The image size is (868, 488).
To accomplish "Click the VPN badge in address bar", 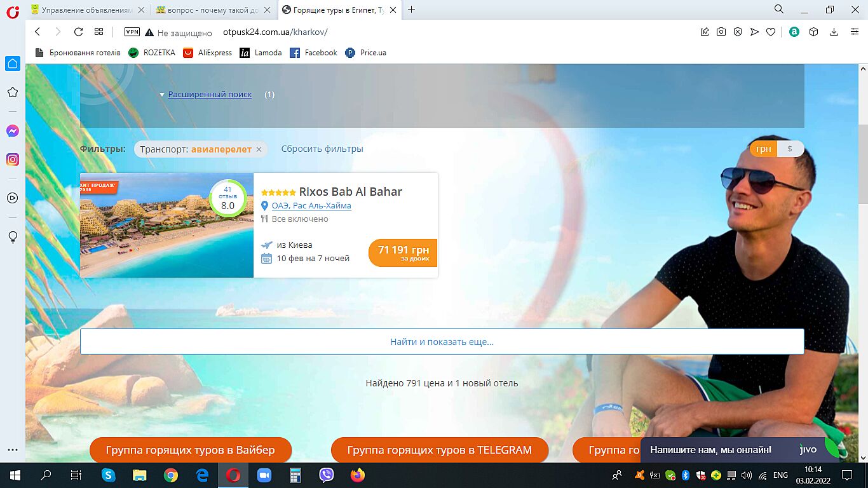I will point(132,32).
